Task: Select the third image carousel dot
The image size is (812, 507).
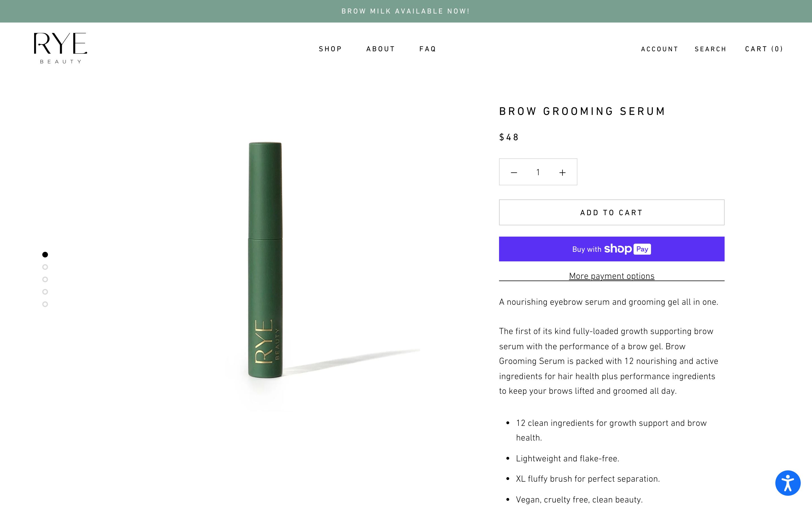Action: [x=45, y=279]
